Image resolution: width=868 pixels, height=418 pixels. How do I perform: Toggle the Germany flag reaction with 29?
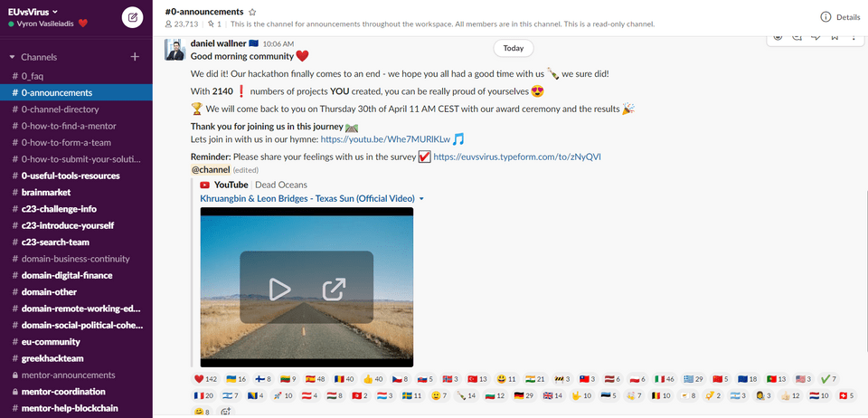point(523,396)
